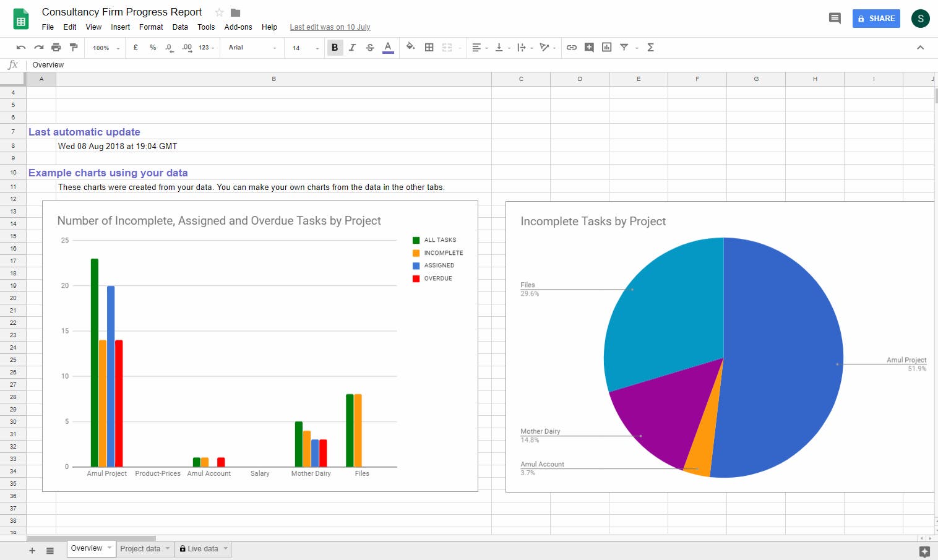The width and height of the screenshot is (938, 560).
Task: Open the zoom 100% dropdown
Action: (x=105, y=48)
